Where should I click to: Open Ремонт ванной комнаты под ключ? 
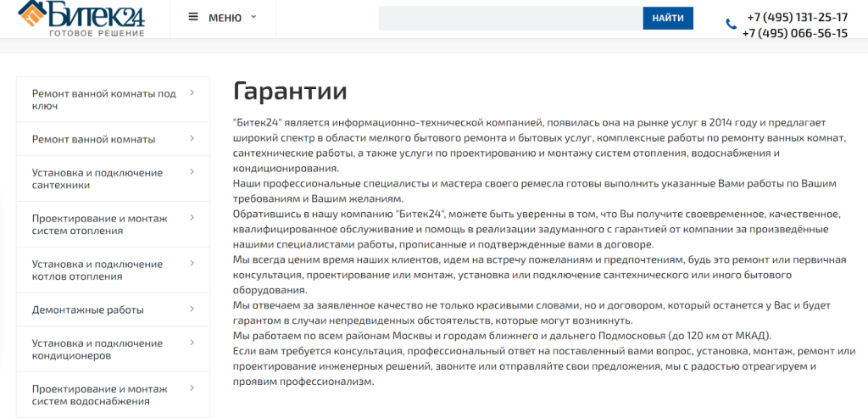(x=103, y=99)
